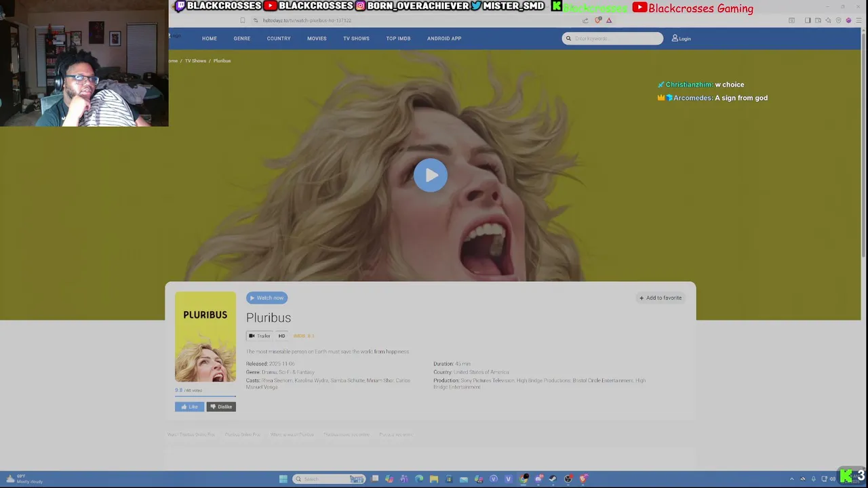Click the Watch now button
The height and width of the screenshot is (488, 868).
[x=267, y=298]
